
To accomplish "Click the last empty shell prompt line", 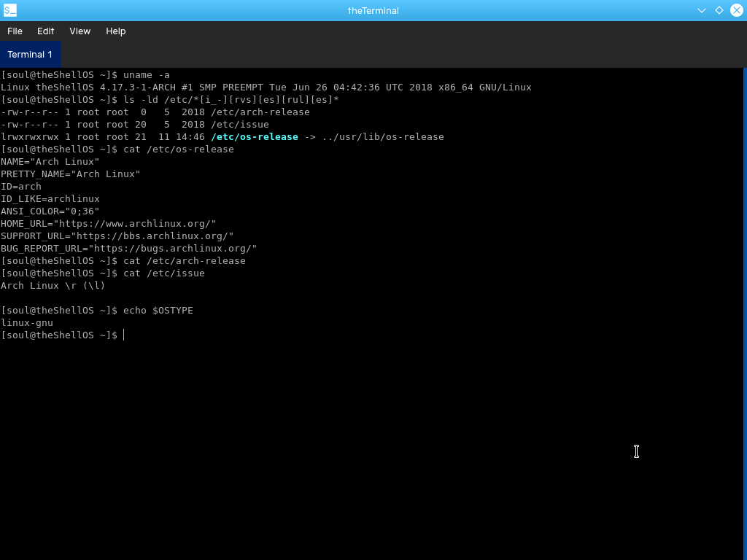I will 63,335.
